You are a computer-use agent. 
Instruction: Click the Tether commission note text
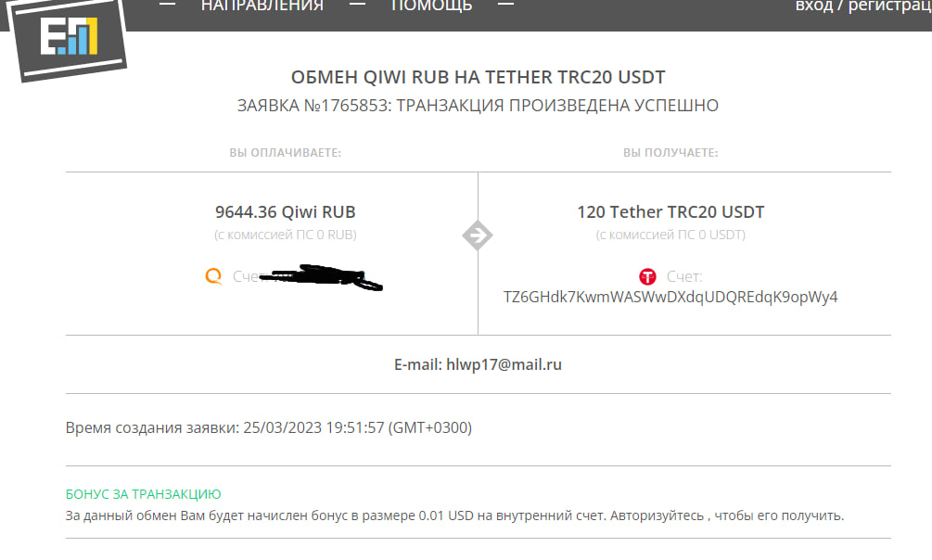tap(670, 235)
